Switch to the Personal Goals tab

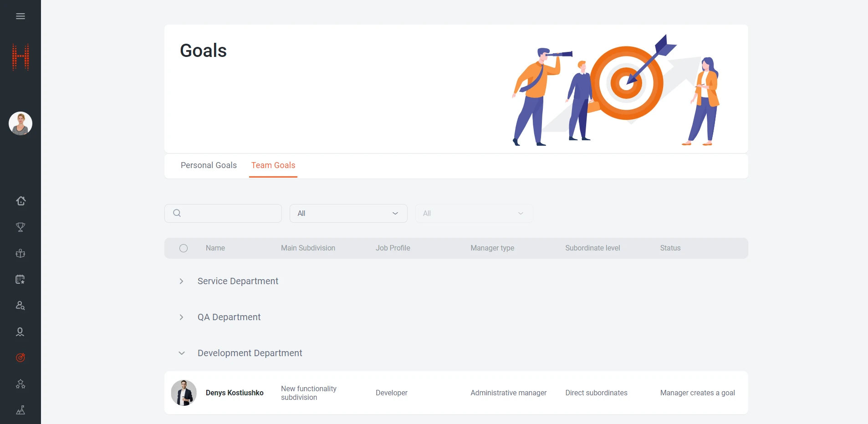[209, 165]
